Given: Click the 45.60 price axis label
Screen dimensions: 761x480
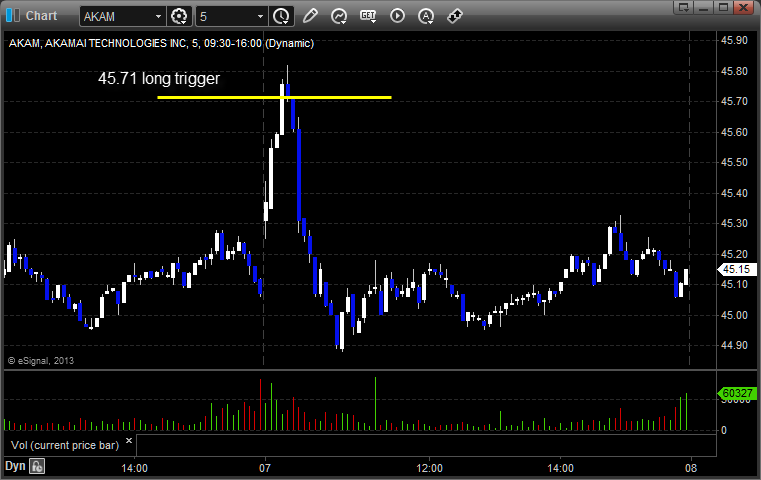Looking at the screenshot, I should click(x=734, y=132).
